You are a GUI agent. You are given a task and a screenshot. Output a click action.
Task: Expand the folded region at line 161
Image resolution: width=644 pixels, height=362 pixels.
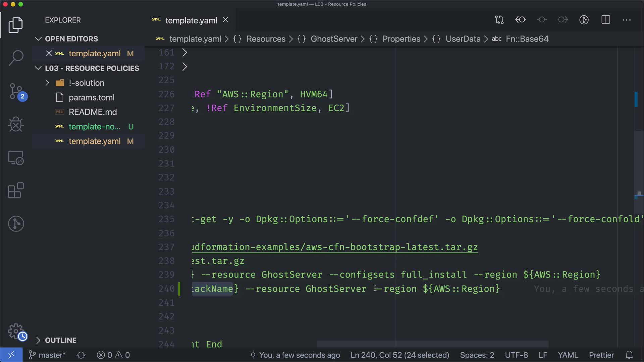[184, 53]
